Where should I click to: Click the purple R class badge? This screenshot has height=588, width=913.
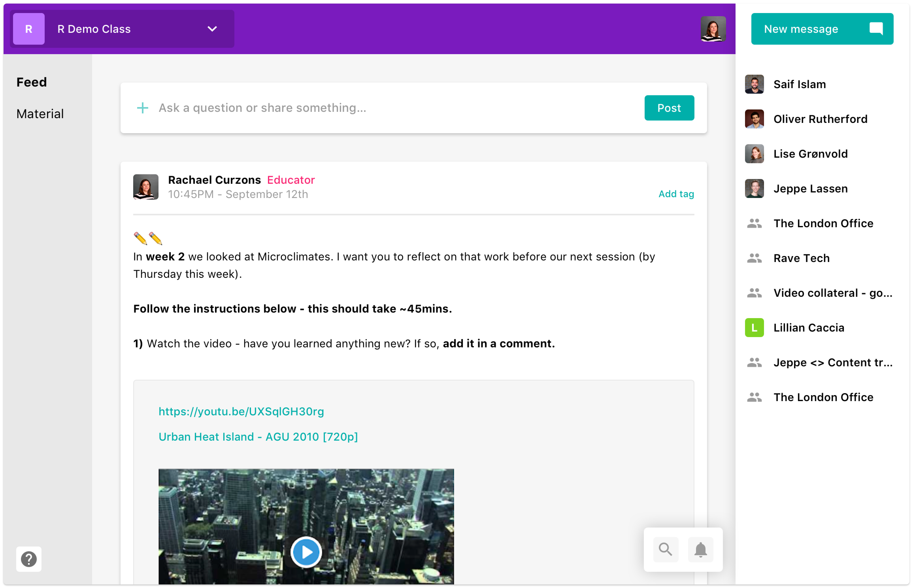29,29
